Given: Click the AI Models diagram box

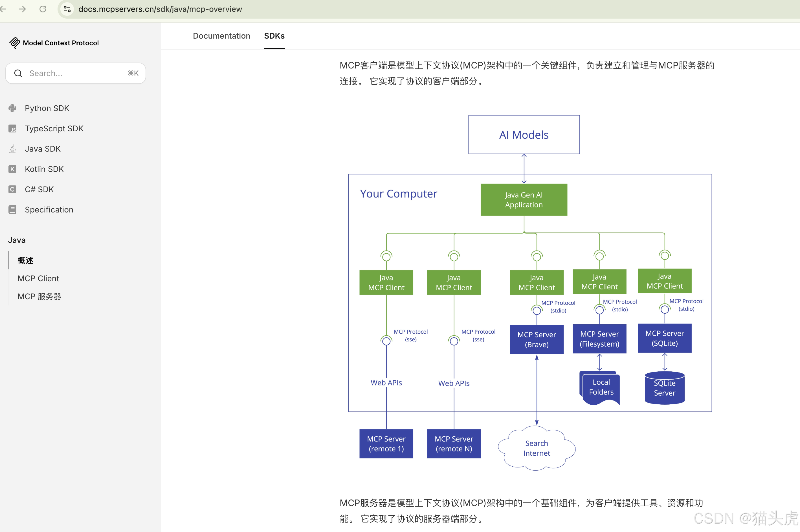Looking at the screenshot, I should coord(524,135).
